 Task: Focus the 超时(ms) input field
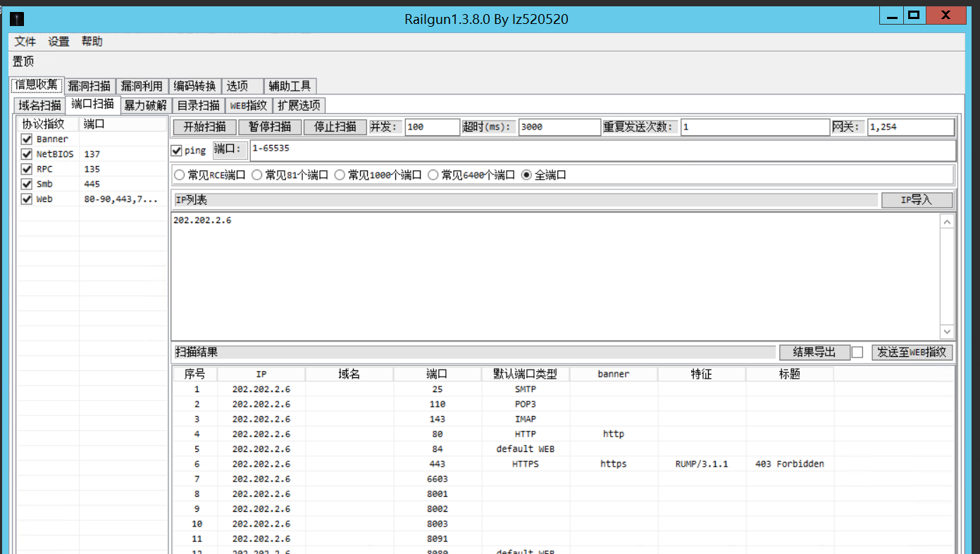coord(559,127)
